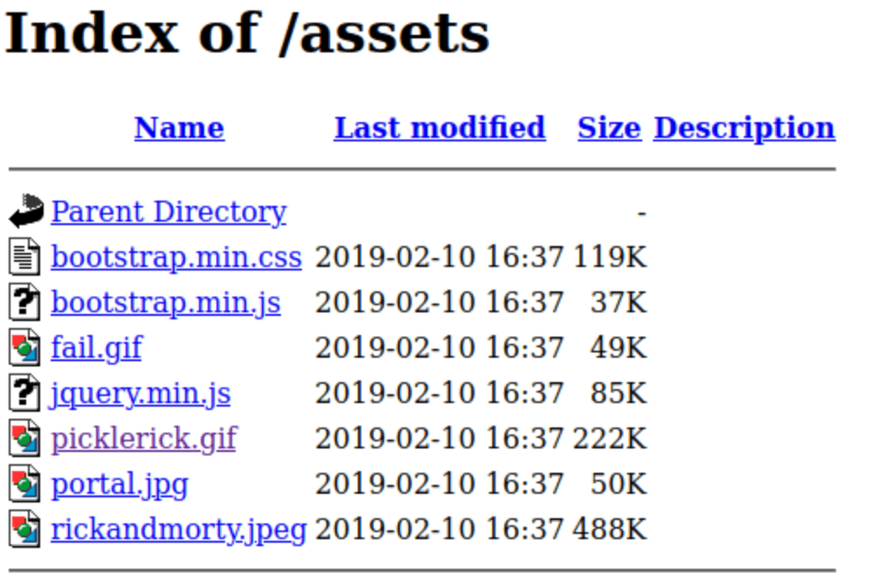Open the rickandmorty.jpeg file
The width and height of the screenshot is (878, 588).
[x=179, y=528]
